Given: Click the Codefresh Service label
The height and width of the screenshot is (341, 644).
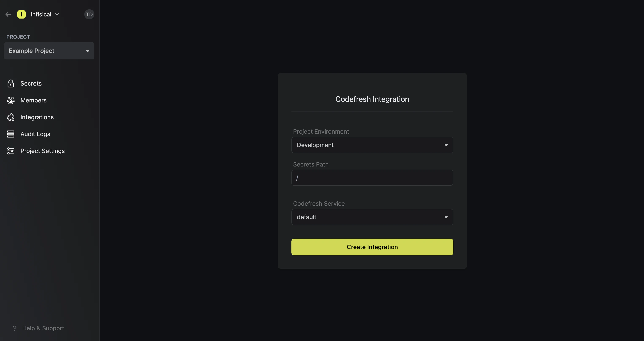Looking at the screenshot, I should click(x=319, y=204).
